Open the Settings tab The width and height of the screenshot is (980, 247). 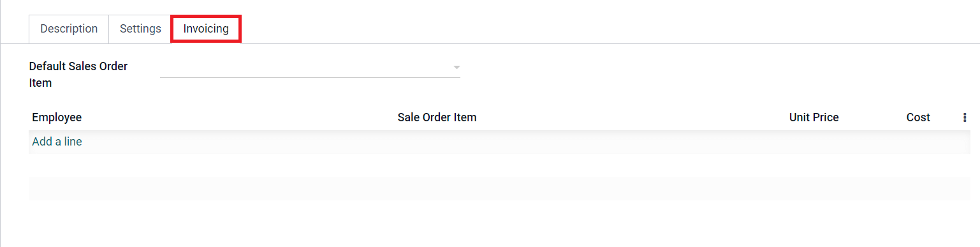(140, 29)
